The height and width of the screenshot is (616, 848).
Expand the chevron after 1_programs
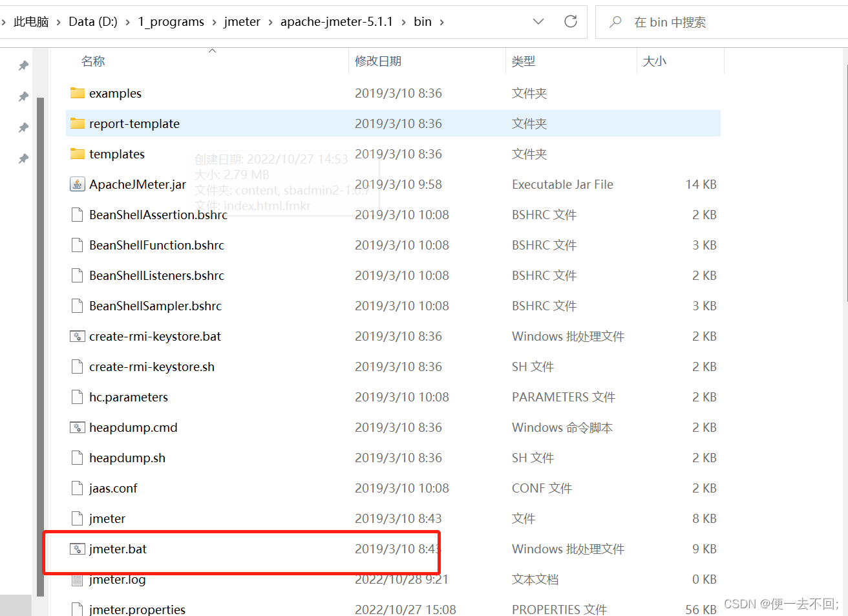click(214, 22)
